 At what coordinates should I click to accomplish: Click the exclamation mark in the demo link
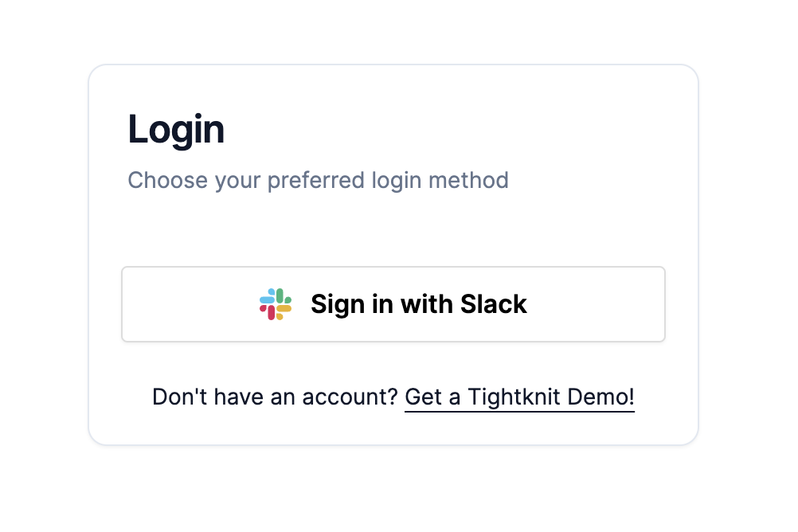(x=630, y=396)
